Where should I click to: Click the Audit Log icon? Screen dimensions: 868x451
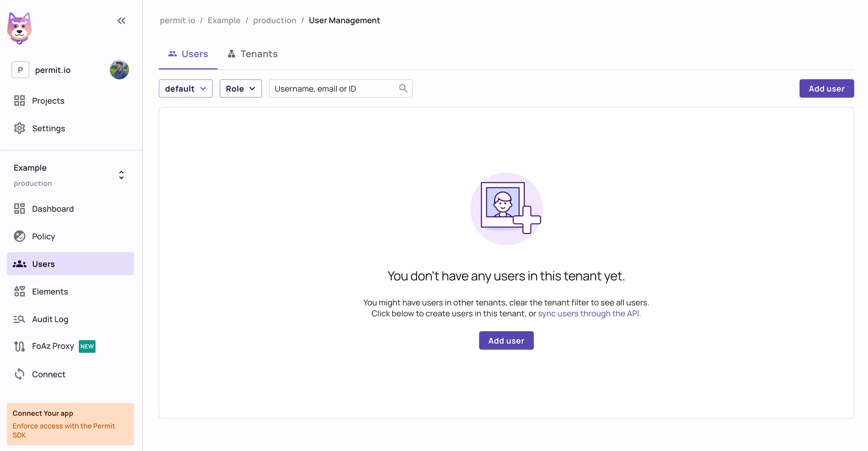click(19, 319)
